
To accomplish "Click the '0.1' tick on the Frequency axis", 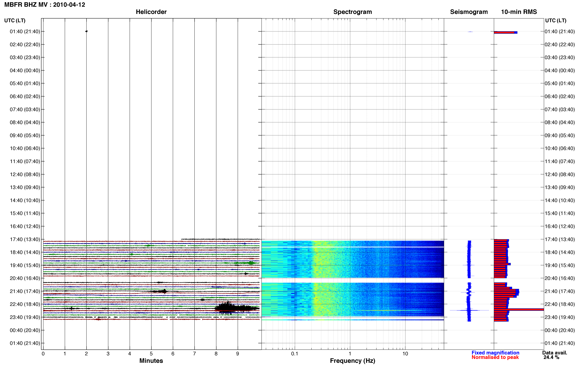I will click(x=295, y=354).
